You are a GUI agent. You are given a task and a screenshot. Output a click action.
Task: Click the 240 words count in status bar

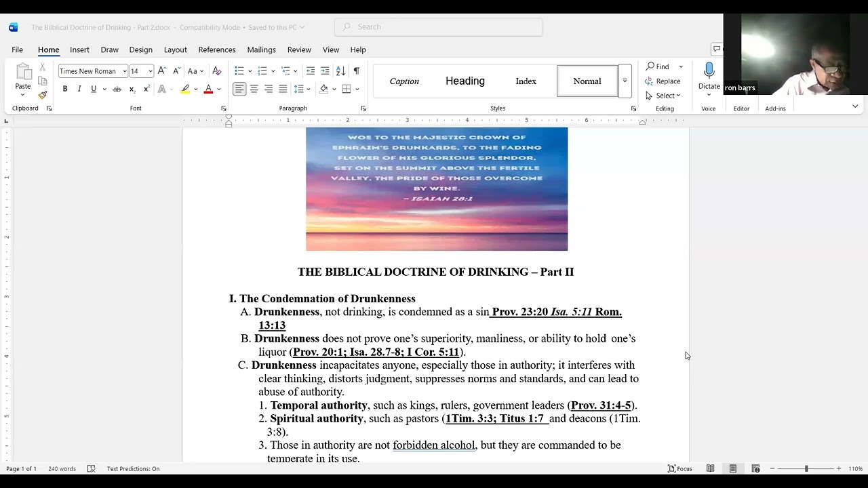tap(62, 468)
